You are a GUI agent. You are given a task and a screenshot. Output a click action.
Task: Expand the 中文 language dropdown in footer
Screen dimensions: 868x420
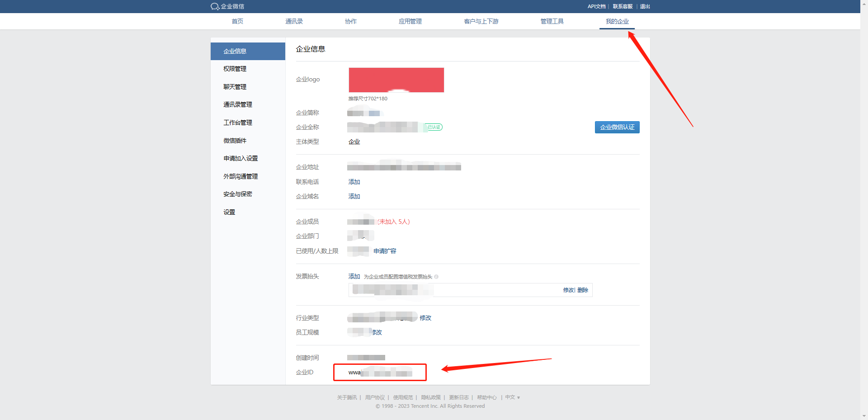(512, 397)
